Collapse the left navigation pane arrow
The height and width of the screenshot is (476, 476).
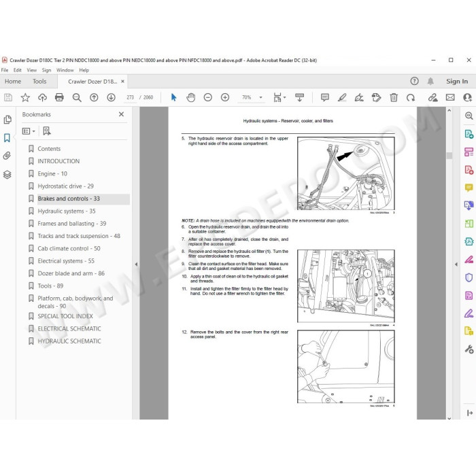click(x=136, y=265)
